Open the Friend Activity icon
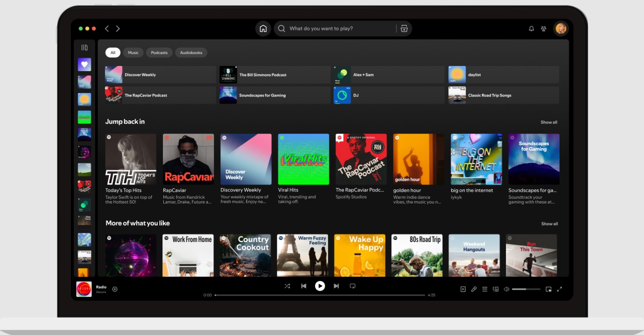Image resolution: width=644 pixels, height=335 pixels. (543, 29)
